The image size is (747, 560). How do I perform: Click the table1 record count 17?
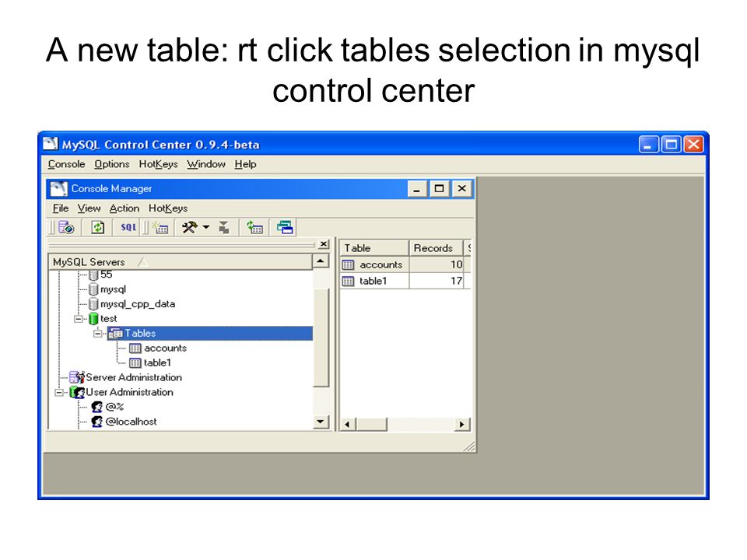click(x=457, y=281)
